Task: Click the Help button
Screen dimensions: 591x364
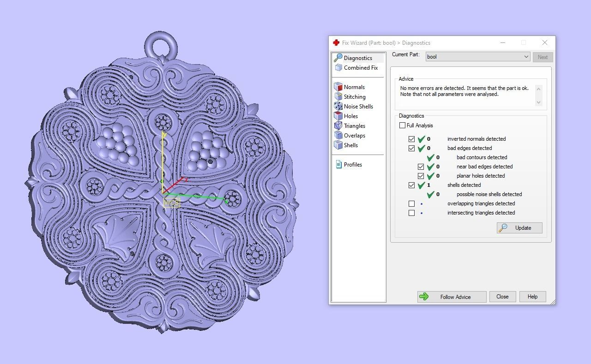Action: click(x=532, y=297)
